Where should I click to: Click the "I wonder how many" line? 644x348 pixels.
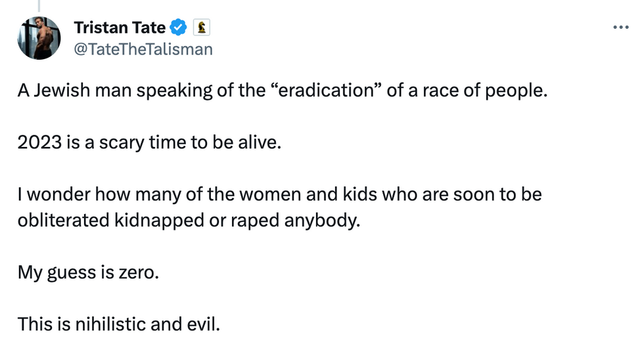pyautogui.click(x=279, y=195)
